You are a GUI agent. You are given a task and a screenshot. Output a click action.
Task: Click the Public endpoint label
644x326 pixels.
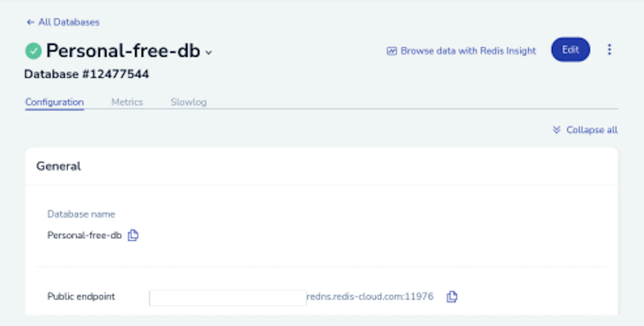coord(81,297)
